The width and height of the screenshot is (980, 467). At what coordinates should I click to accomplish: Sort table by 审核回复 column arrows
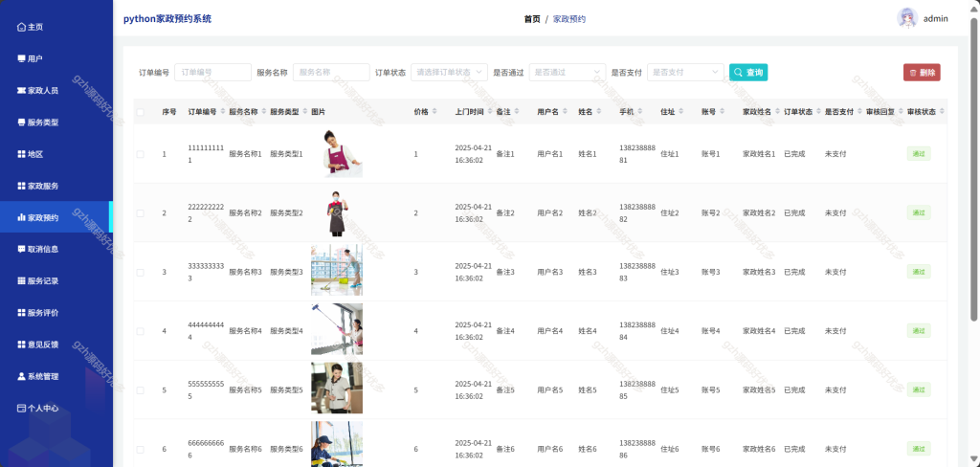point(901,112)
